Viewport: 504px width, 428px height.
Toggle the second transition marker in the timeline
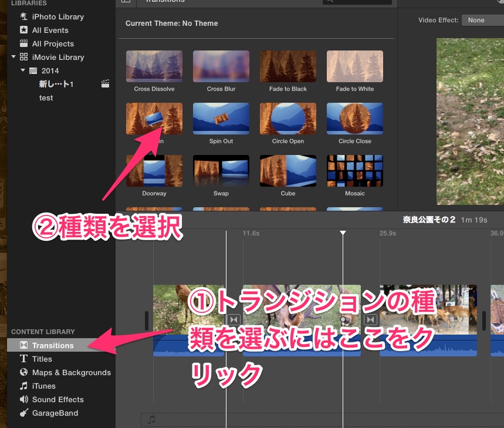370,319
